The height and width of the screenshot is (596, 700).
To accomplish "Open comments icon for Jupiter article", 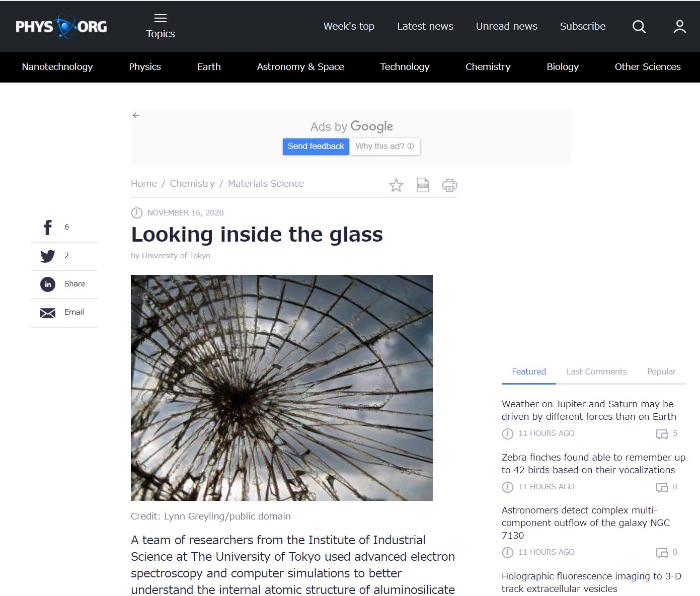I will pyautogui.click(x=662, y=434).
